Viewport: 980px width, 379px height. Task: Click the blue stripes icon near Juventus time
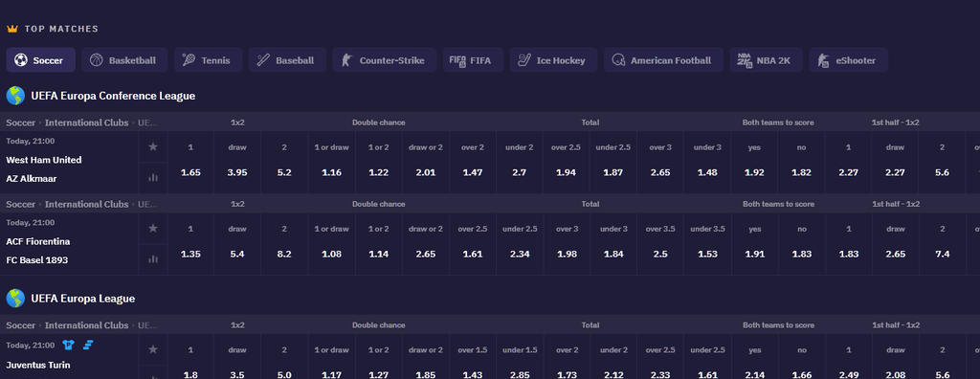pos(88,345)
